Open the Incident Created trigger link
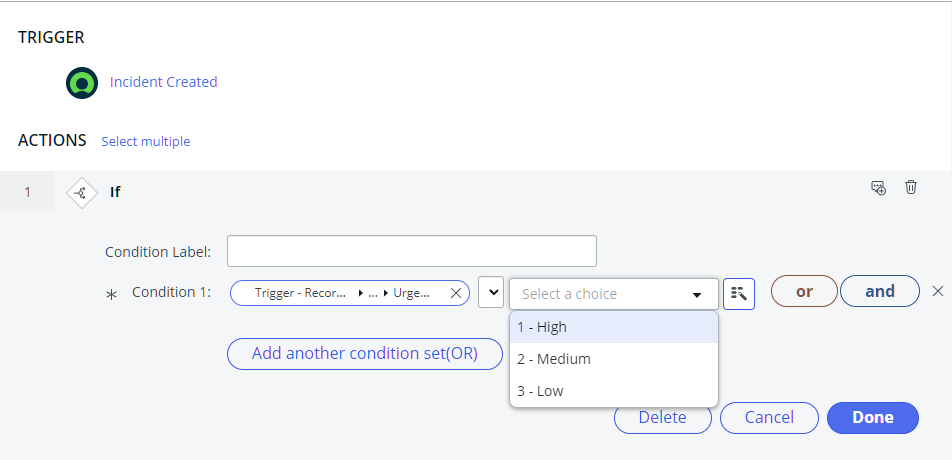The height and width of the screenshot is (460, 952). tap(163, 82)
